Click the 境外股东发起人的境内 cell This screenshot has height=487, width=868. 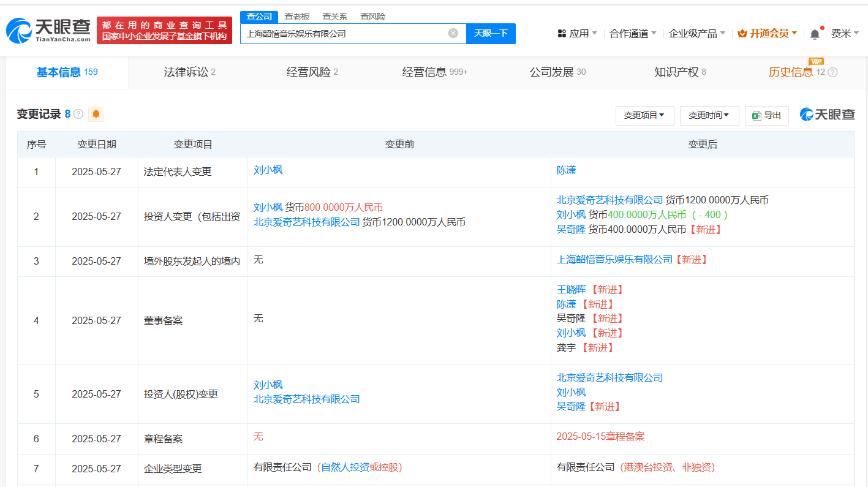(x=192, y=262)
